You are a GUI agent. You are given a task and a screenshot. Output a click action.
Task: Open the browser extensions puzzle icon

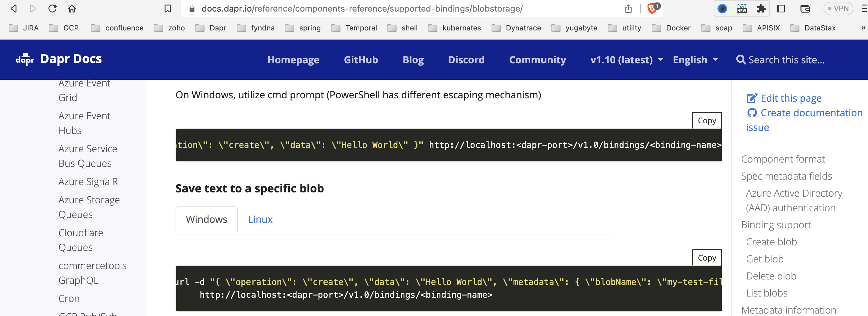[762, 8]
